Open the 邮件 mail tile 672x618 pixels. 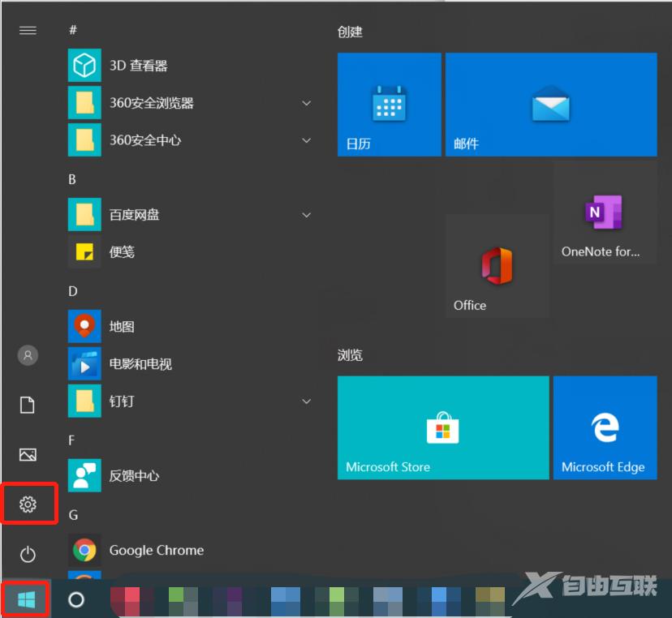pos(551,105)
